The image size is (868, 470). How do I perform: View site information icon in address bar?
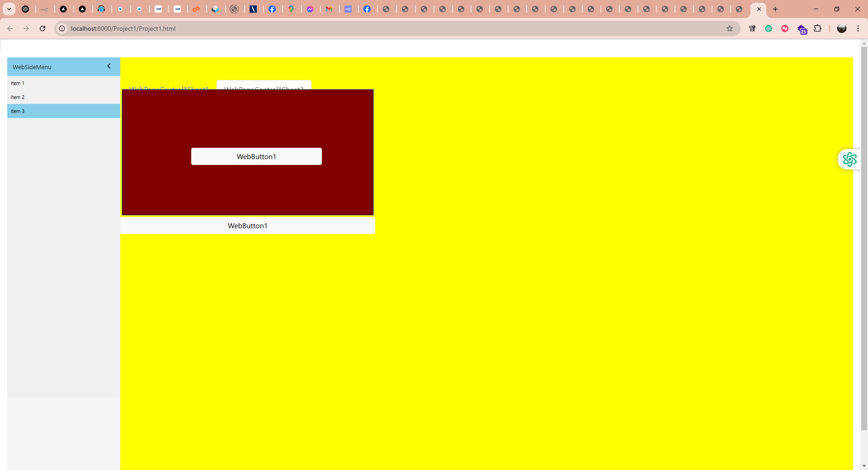pos(62,28)
